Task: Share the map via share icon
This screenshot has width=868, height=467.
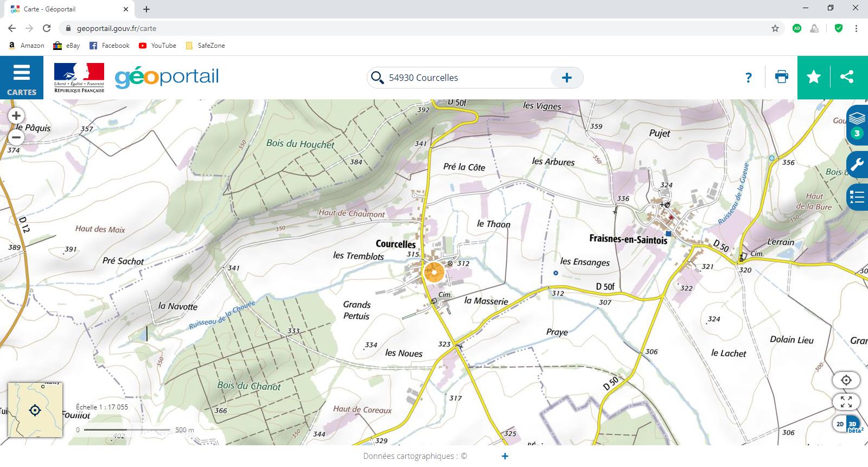Action: pyautogui.click(x=847, y=77)
